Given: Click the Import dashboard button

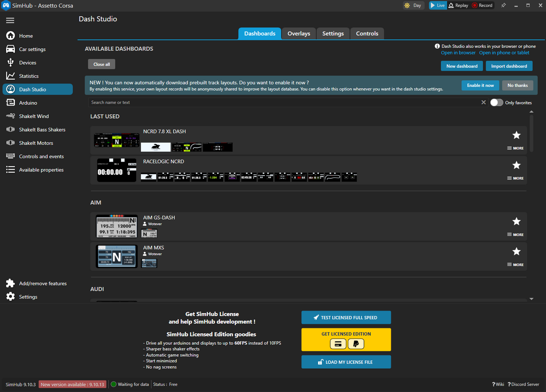Looking at the screenshot, I should coord(509,66).
